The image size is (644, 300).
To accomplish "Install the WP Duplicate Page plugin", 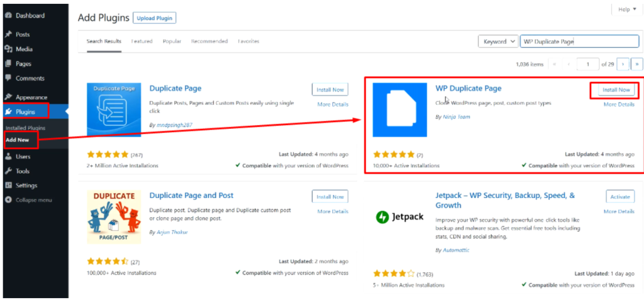I will pos(616,89).
